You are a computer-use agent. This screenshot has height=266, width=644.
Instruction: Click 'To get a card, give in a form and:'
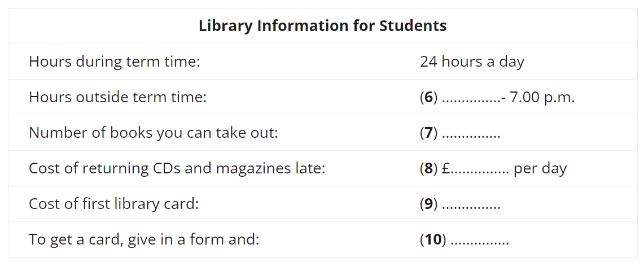pos(144,239)
